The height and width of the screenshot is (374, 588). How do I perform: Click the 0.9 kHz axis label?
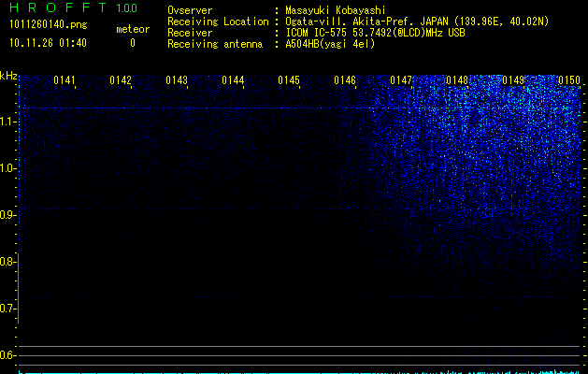point(7,215)
